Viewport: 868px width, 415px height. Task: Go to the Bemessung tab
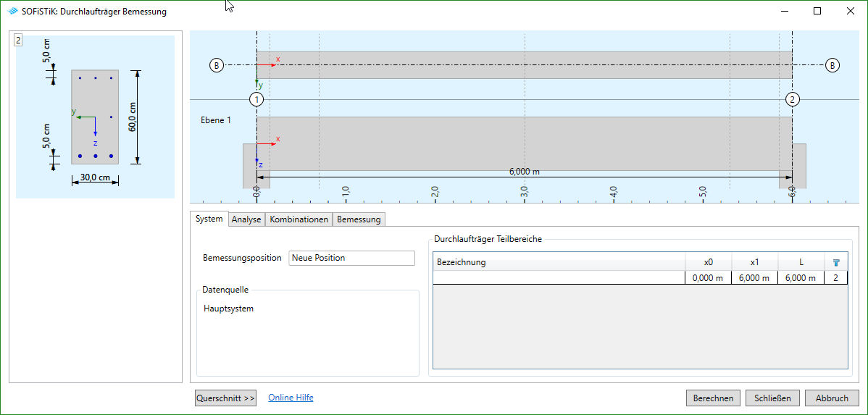359,219
